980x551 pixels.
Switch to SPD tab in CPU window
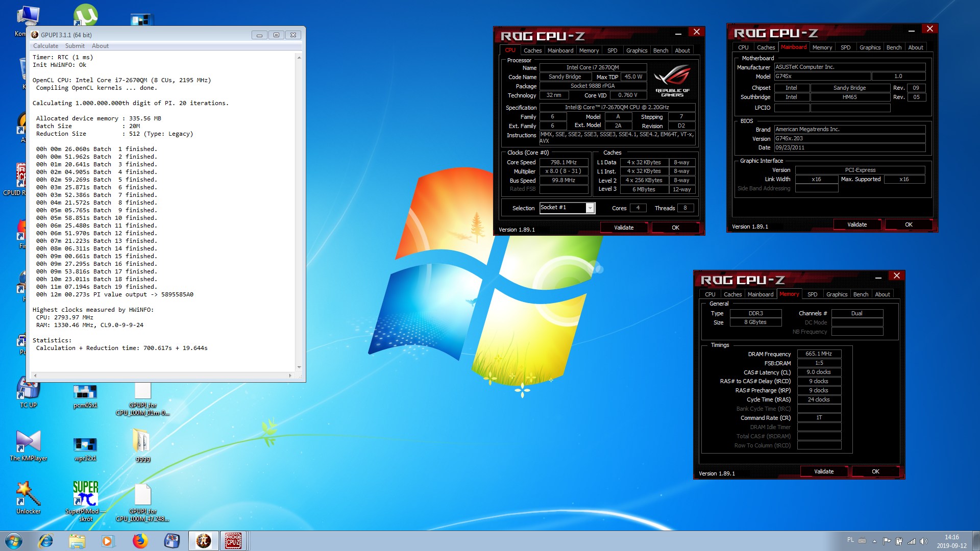click(612, 51)
